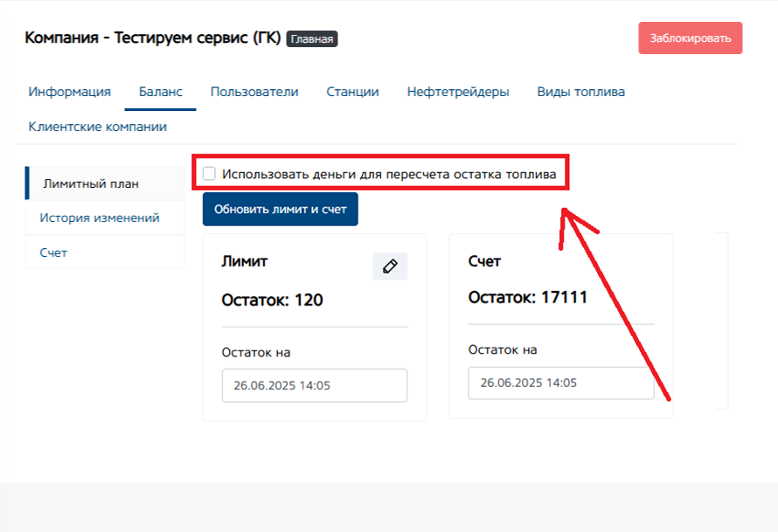The width and height of the screenshot is (778, 532).
Task: Click the Остаток на label in Лимит card
Action: [256, 353]
